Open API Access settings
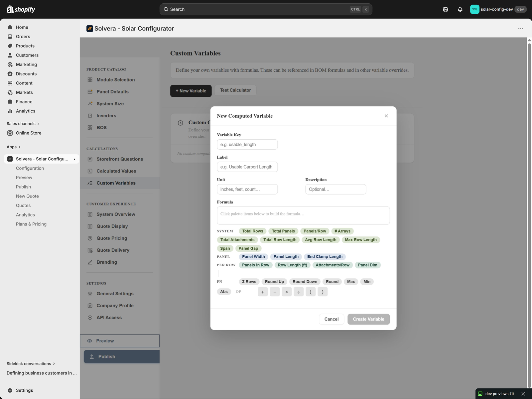The height and width of the screenshot is (399, 532). click(x=120, y=318)
